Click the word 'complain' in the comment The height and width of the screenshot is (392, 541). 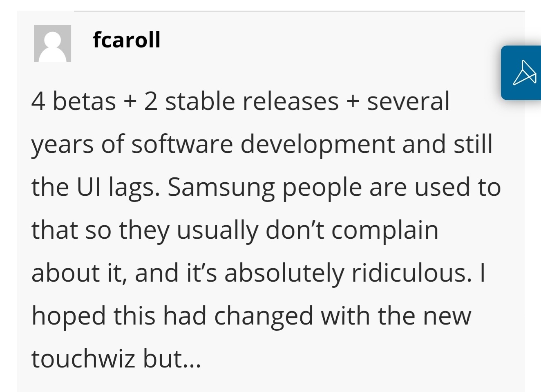click(x=385, y=230)
